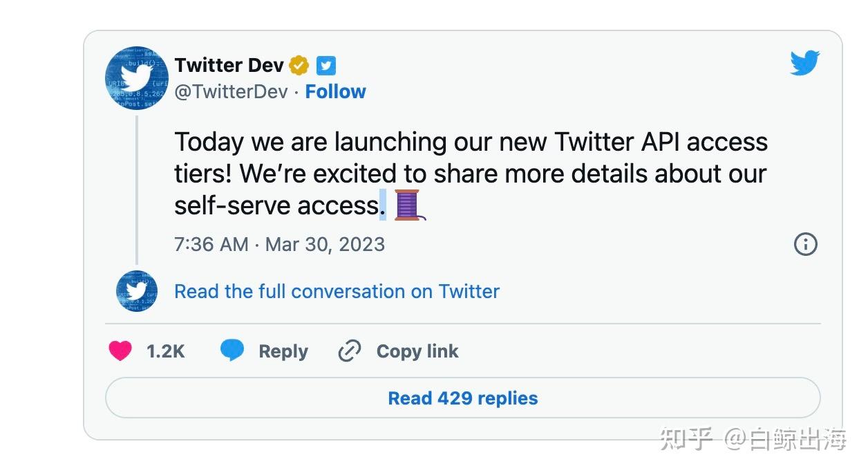Click the blue Twitter square icon after the badge
This screenshot has width=868, height=473.
pyautogui.click(x=325, y=65)
